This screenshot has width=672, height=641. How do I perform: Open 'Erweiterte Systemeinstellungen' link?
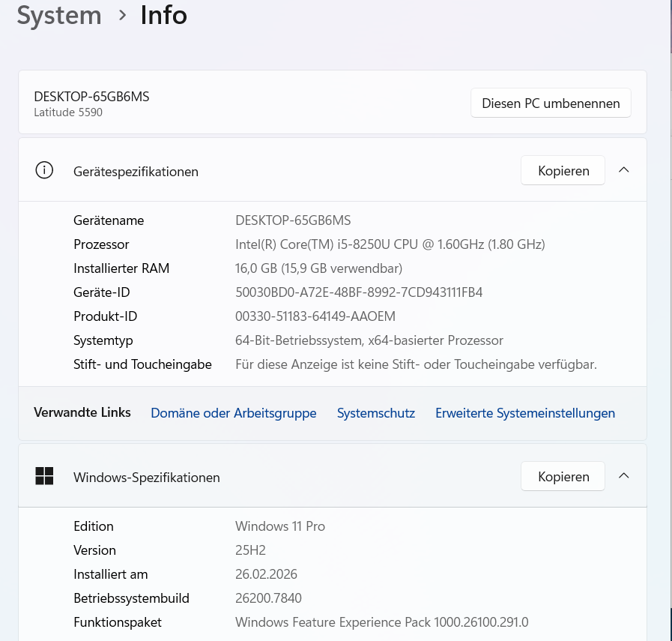(525, 413)
